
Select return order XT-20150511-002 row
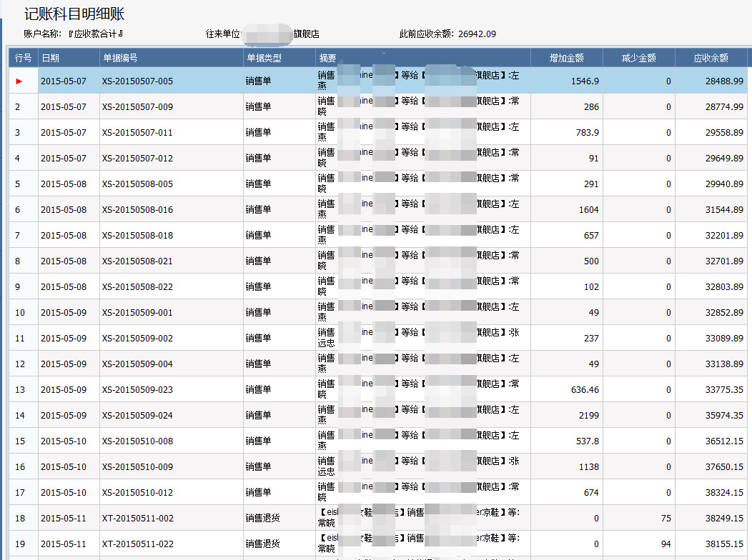click(x=378, y=519)
